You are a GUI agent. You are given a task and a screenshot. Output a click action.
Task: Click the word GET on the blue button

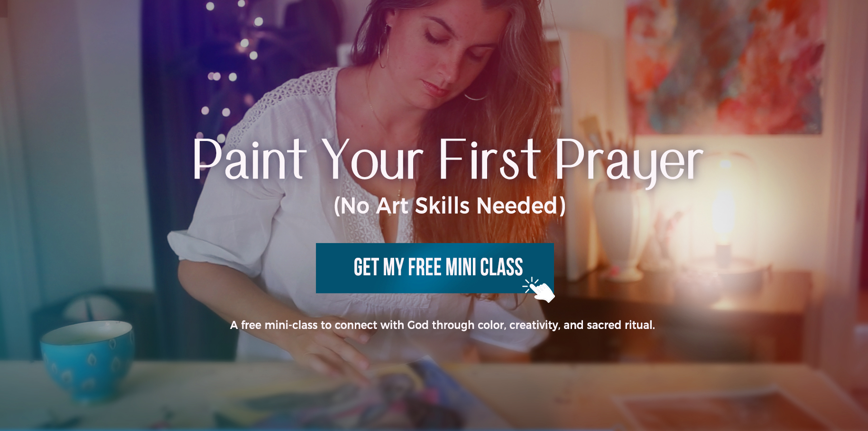click(366, 267)
